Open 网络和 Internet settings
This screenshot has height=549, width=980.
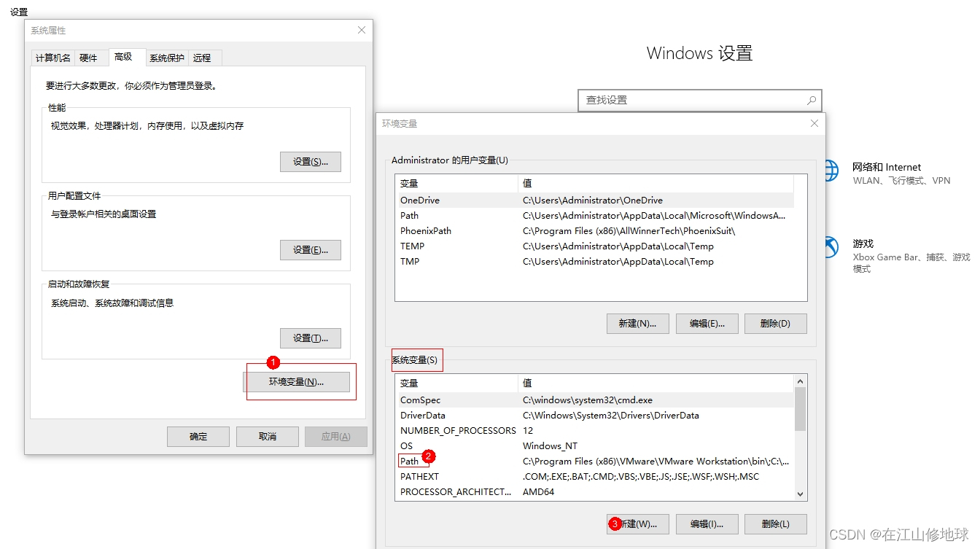click(x=887, y=167)
